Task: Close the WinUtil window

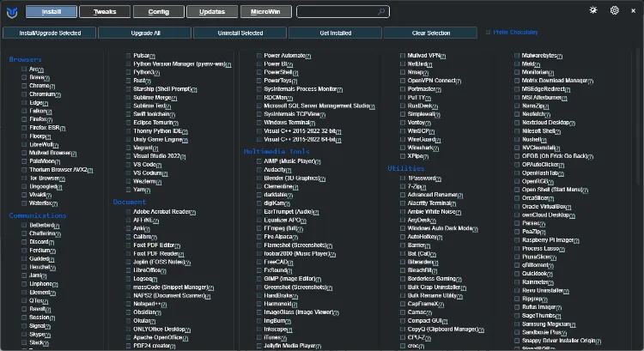Action: click(x=634, y=10)
